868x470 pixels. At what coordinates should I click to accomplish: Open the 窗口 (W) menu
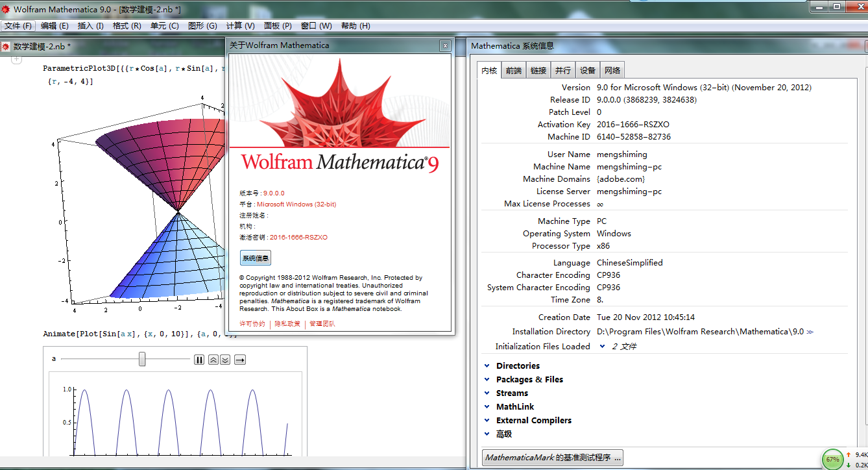point(317,26)
